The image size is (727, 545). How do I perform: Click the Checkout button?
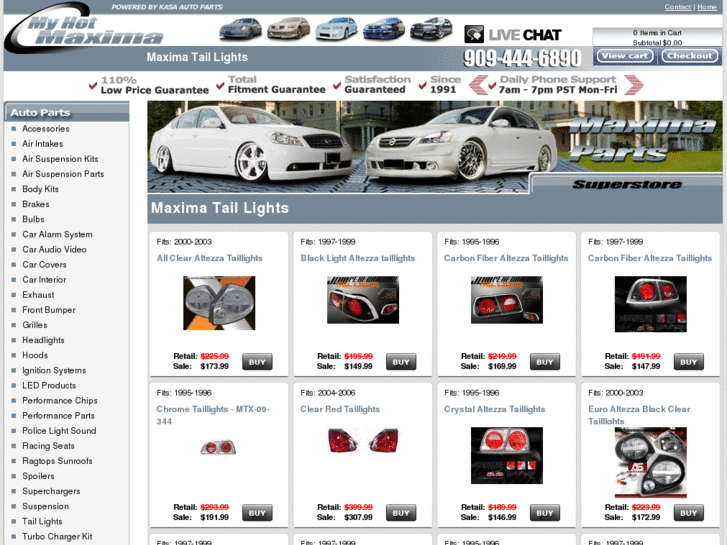pyautogui.click(x=689, y=56)
